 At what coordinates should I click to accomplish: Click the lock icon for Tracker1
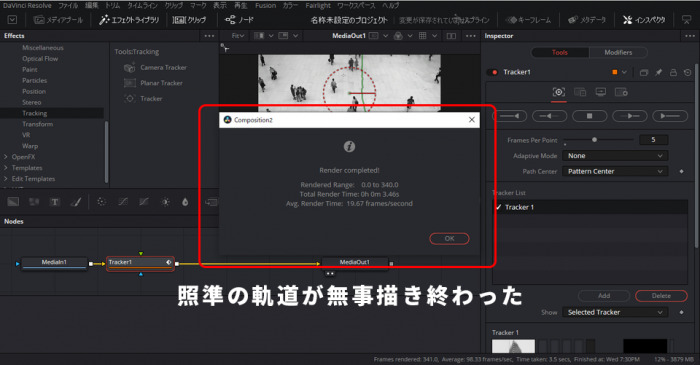click(673, 72)
